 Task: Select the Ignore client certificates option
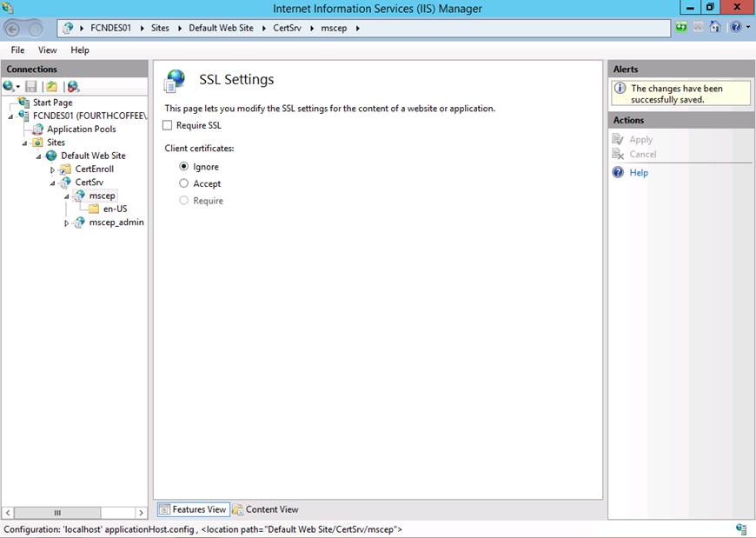[183, 167]
